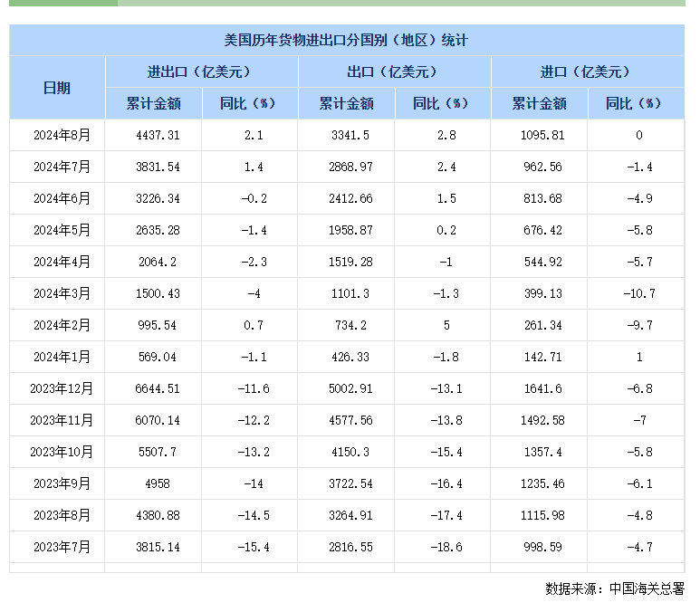Click the table title 美国历年货物进出口分国别（地区）统计
This screenshot has width=700, height=612.
coord(346,40)
